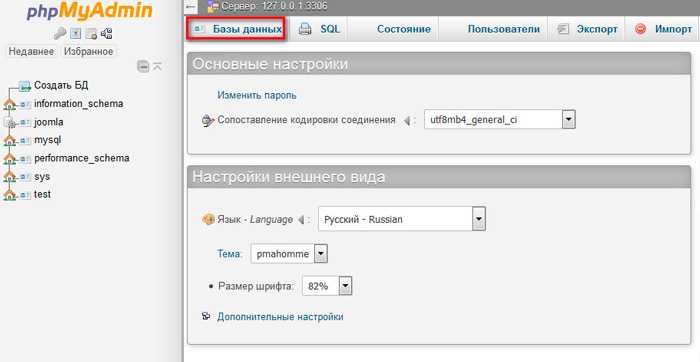Select the information_schema database name
Image resolution: width=700 pixels, height=362 pixels.
click(x=79, y=104)
